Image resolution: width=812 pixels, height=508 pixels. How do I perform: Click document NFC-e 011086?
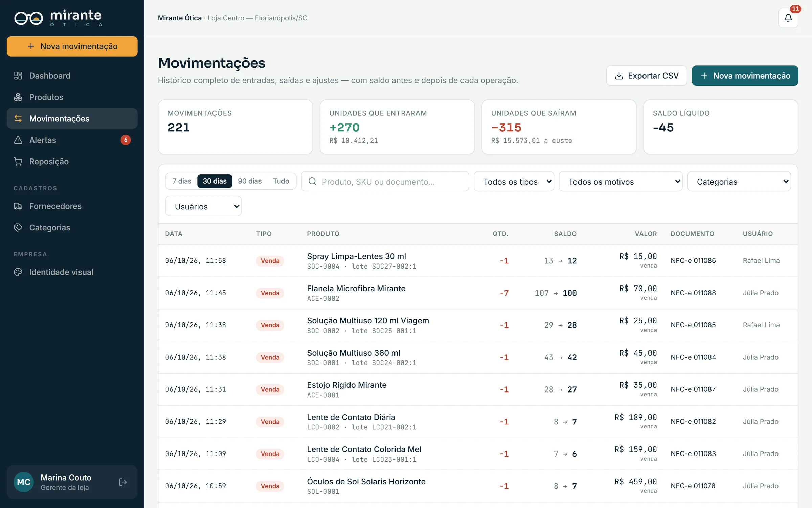click(693, 261)
